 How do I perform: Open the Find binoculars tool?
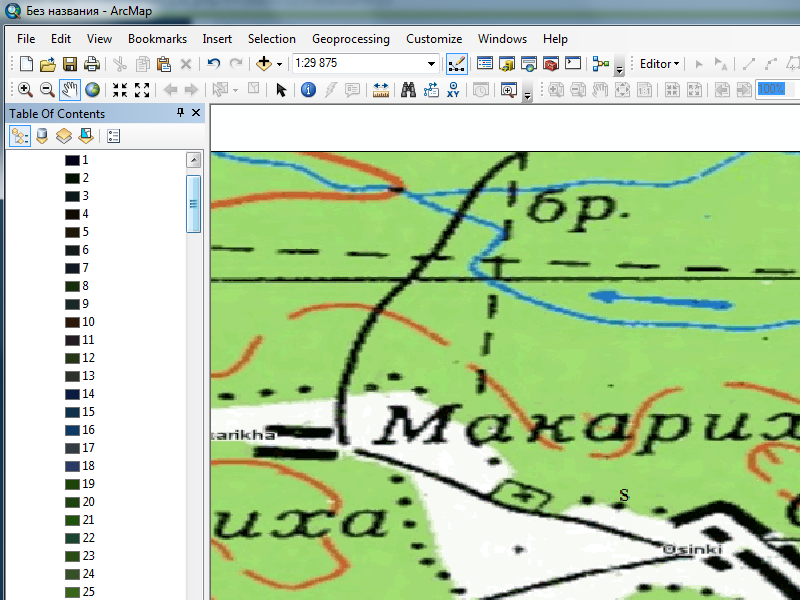(408, 90)
